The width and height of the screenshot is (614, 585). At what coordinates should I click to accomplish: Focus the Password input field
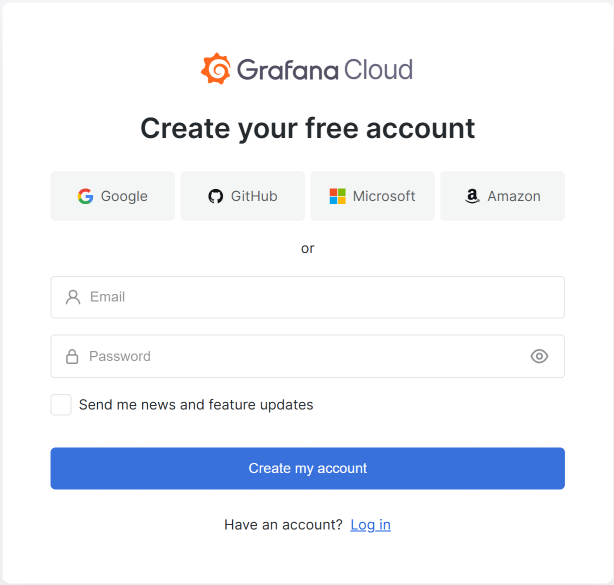point(300,356)
